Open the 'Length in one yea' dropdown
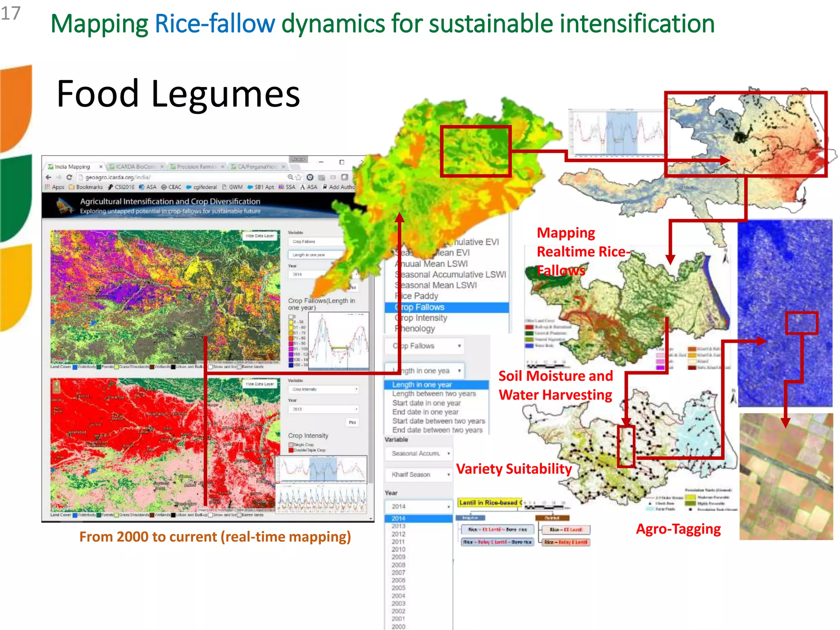840x630 pixels. 425,370
